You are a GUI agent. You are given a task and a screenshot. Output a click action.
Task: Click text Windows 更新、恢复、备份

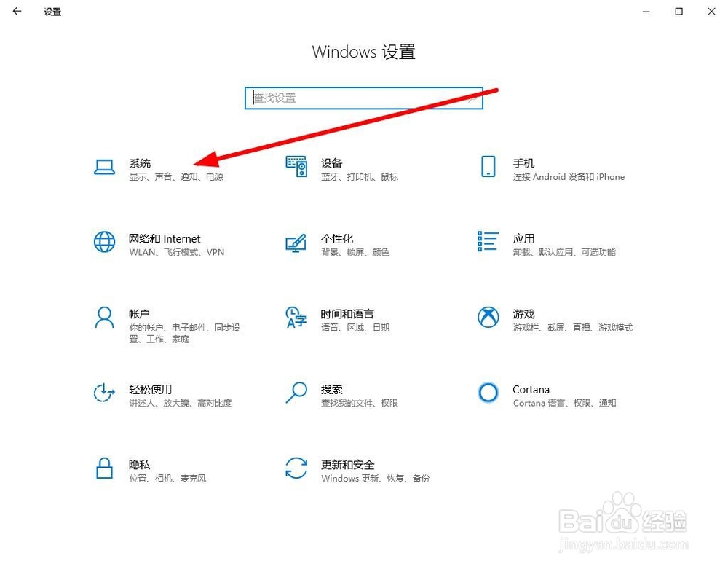[x=375, y=478]
